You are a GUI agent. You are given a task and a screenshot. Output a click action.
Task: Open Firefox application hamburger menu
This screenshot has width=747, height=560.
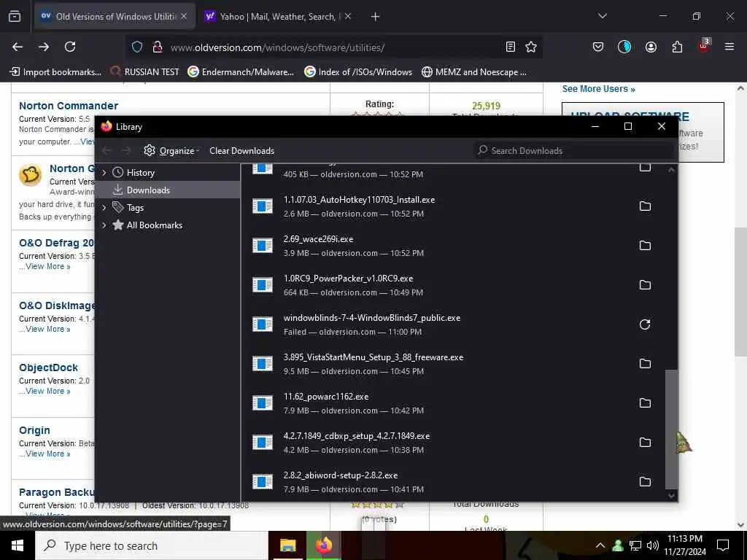coord(729,47)
